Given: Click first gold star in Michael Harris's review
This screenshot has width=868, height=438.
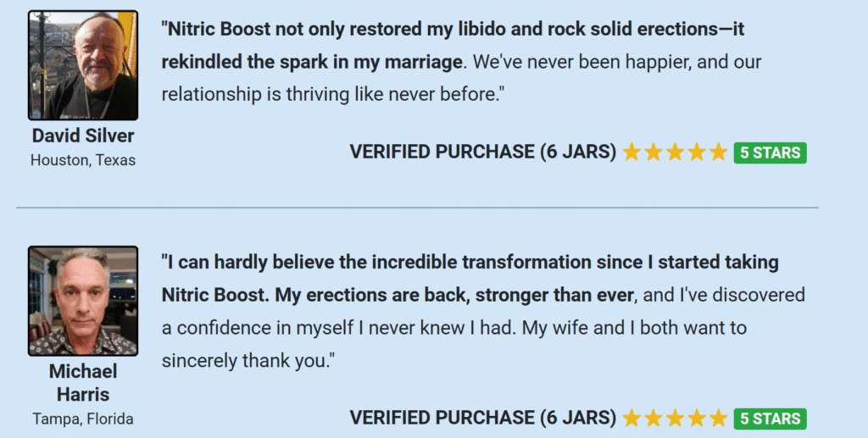Looking at the screenshot, I should 632,419.
